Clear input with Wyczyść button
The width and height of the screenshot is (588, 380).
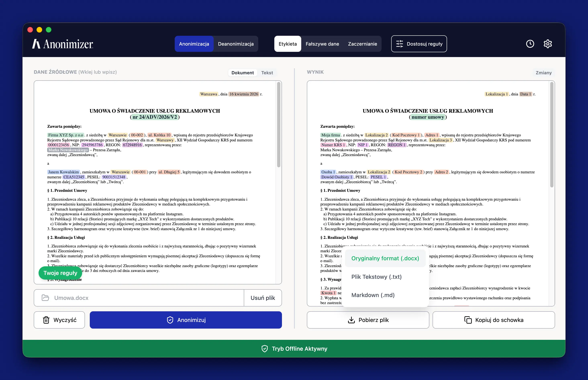pyautogui.click(x=59, y=320)
